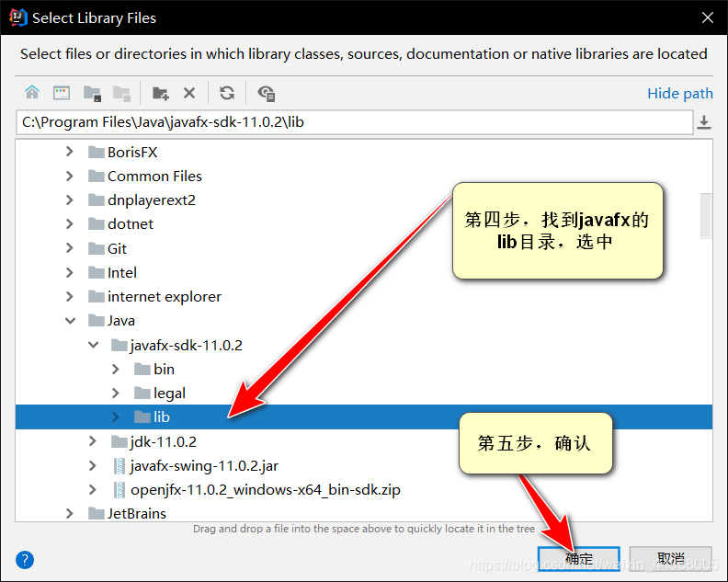Collapse the Java folder
This screenshot has width=728, height=582.
coord(70,321)
